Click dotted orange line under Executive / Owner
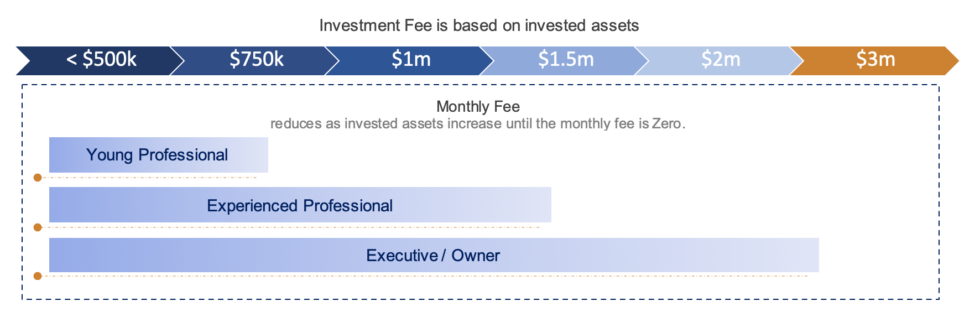The width and height of the screenshot is (980, 322). click(x=426, y=276)
